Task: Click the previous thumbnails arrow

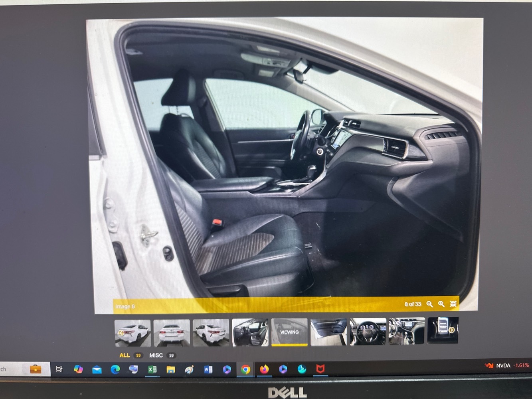Action: (x=120, y=333)
